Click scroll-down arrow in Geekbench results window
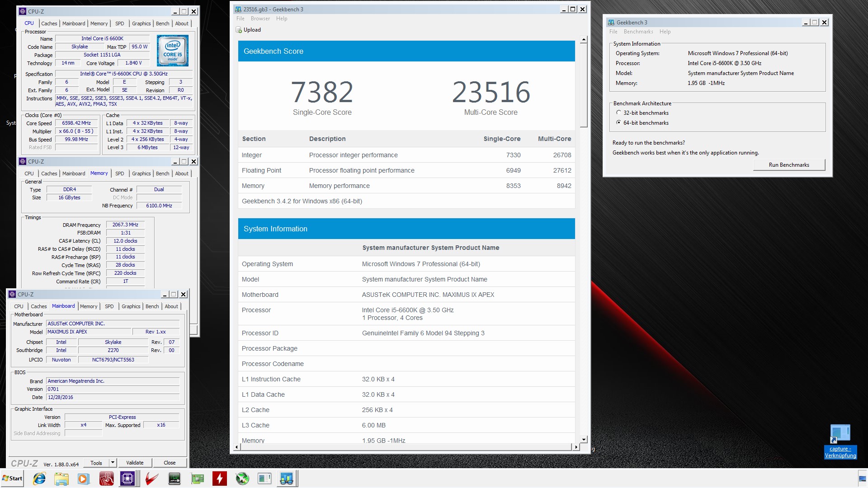The width and height of the screenshot is (868, 488). tap(584, 440)
